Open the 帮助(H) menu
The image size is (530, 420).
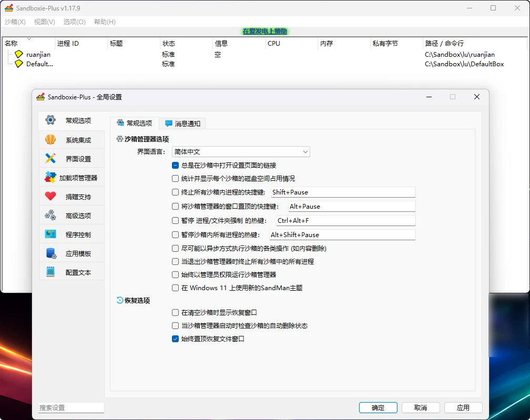point(105,22)
